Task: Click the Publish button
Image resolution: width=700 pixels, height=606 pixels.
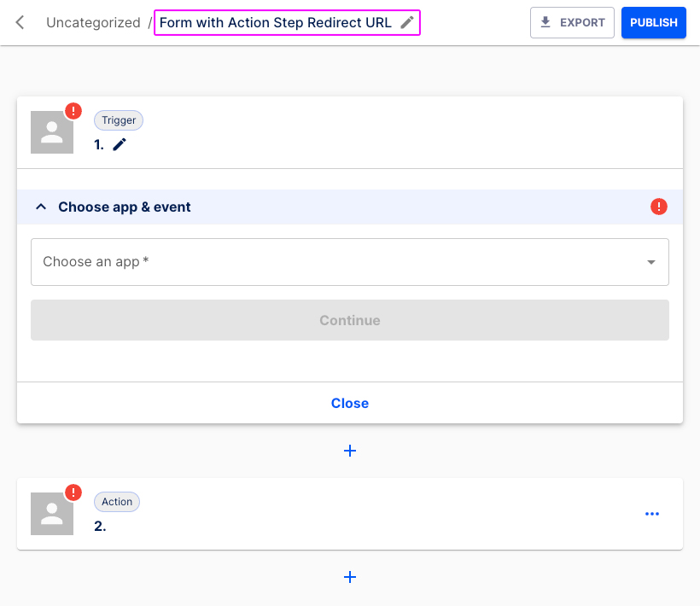Action: [653, 22]
